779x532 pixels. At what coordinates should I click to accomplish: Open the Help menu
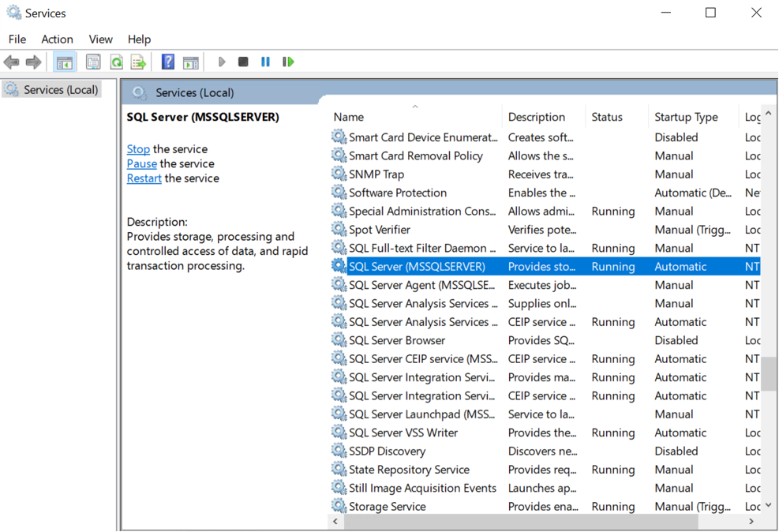139,39
